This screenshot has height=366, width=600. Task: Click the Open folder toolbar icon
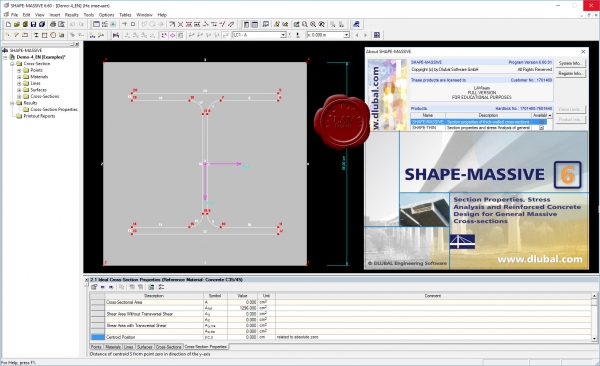click(16, 24)
